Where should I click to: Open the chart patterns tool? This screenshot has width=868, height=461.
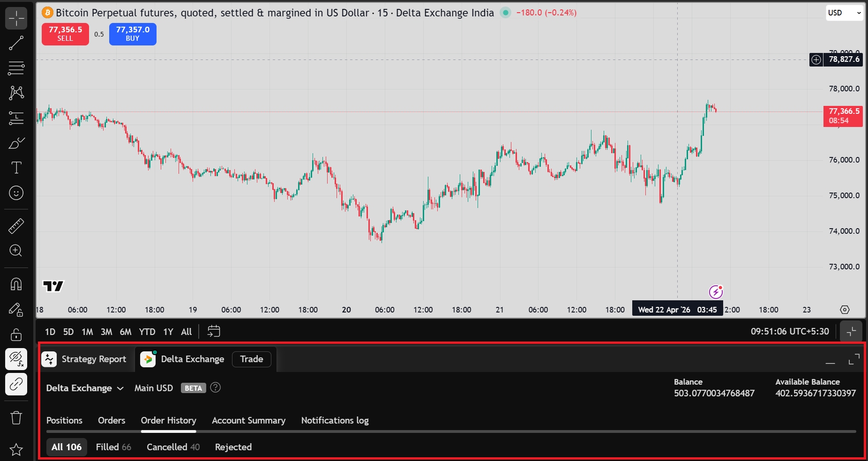click(16, 93)
